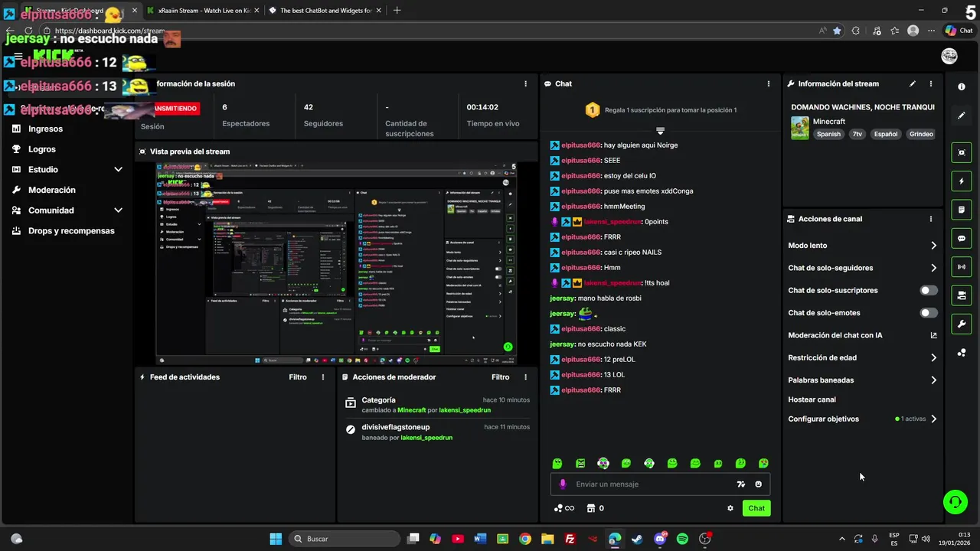The height and width of the screenshot is (551, 980).
Task: Bookmark page with the address bar star
Action: 837,31
